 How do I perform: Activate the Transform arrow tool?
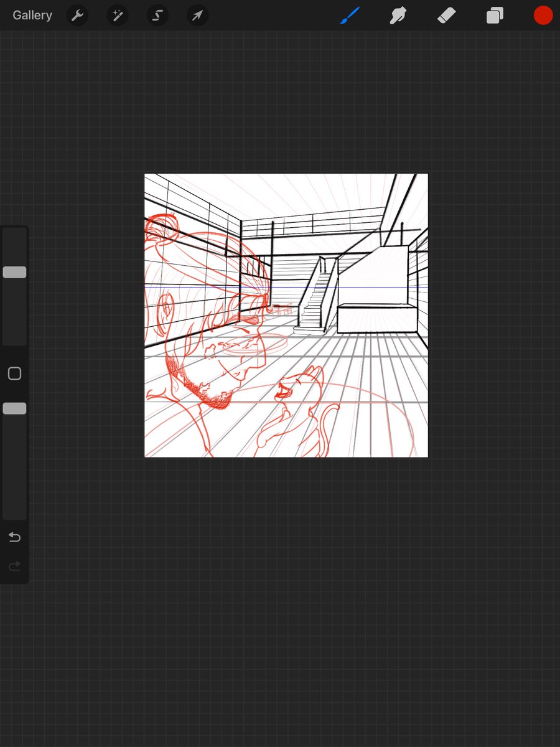coord(197,16)
